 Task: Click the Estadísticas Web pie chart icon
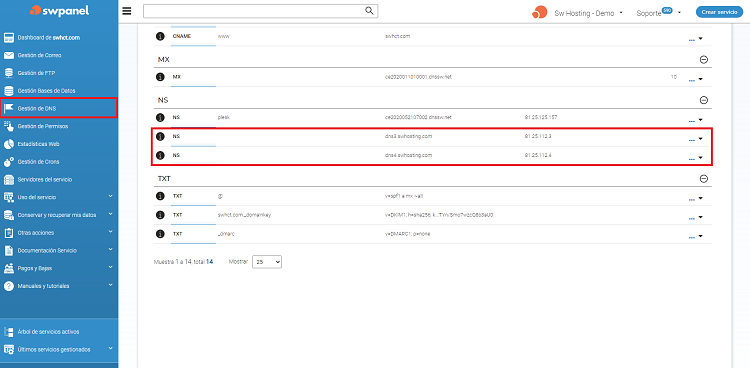[9, 144]
